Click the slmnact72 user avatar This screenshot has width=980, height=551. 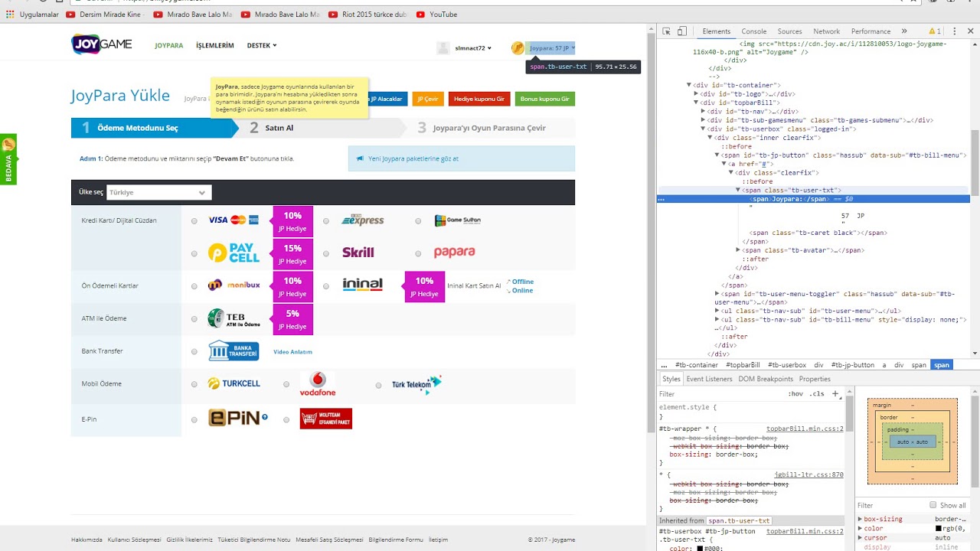tap(443, 48)
